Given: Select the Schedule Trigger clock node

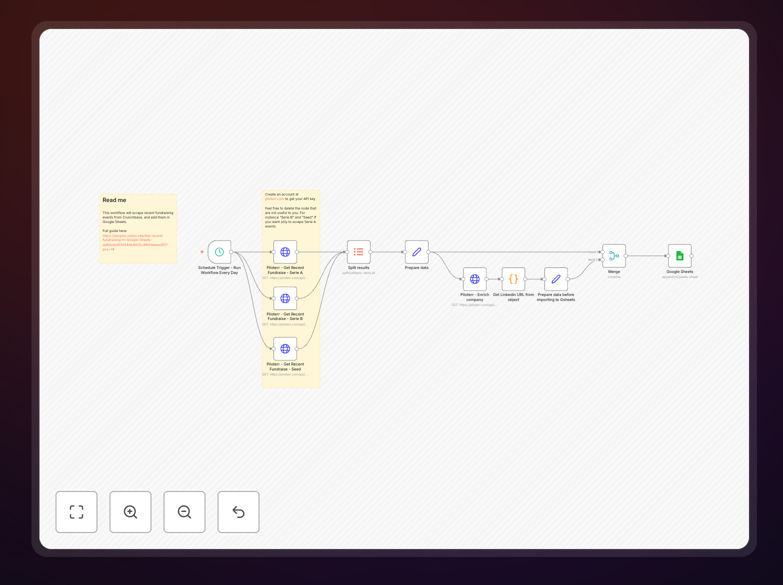Looking at the screenshot, I should click(219, 252).
